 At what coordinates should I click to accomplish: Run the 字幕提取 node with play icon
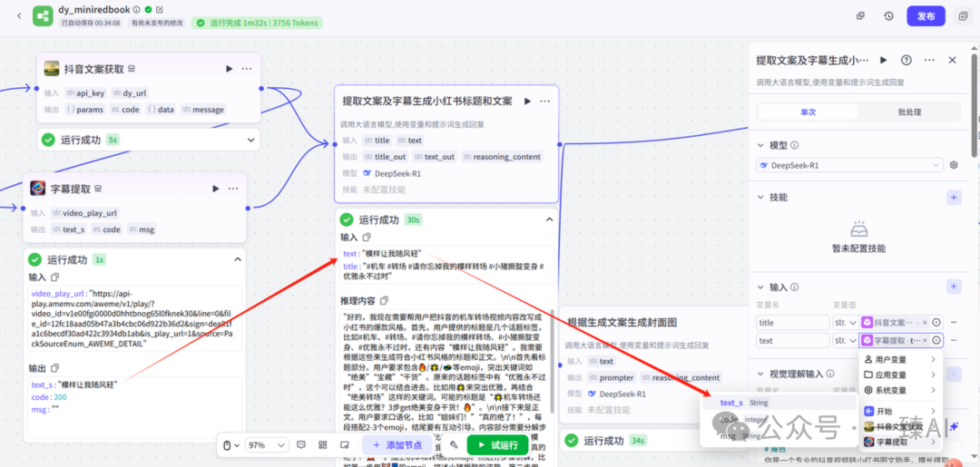coord(216,189)
